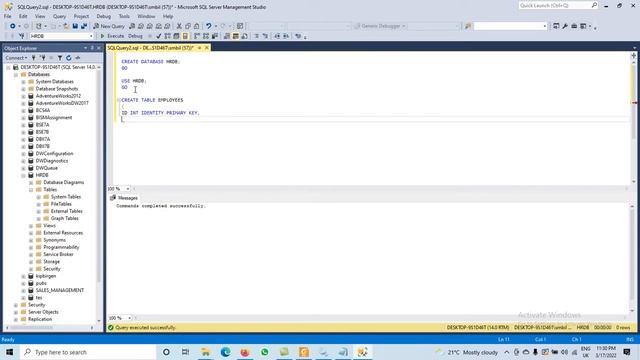Select Results to File output mode
This screenshot has width=640, height=360.
pyautogui.click(x=244, y=36)
